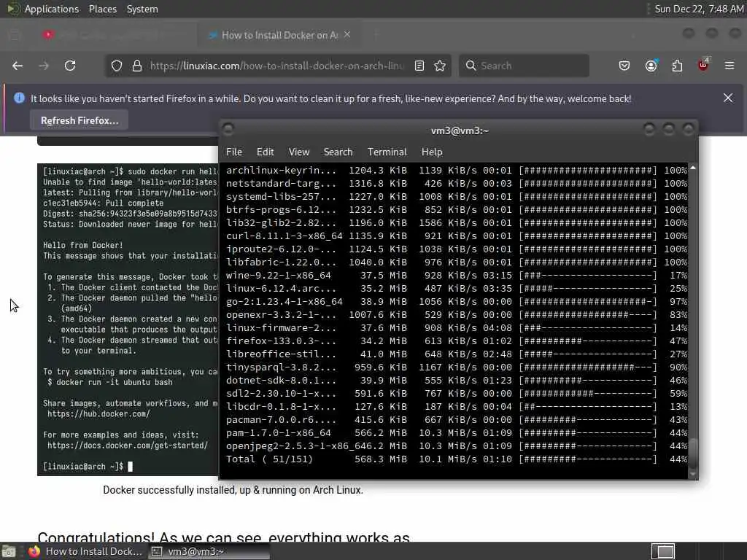
Task: Open the Places menu in top panel
Action: click(103, 9)
